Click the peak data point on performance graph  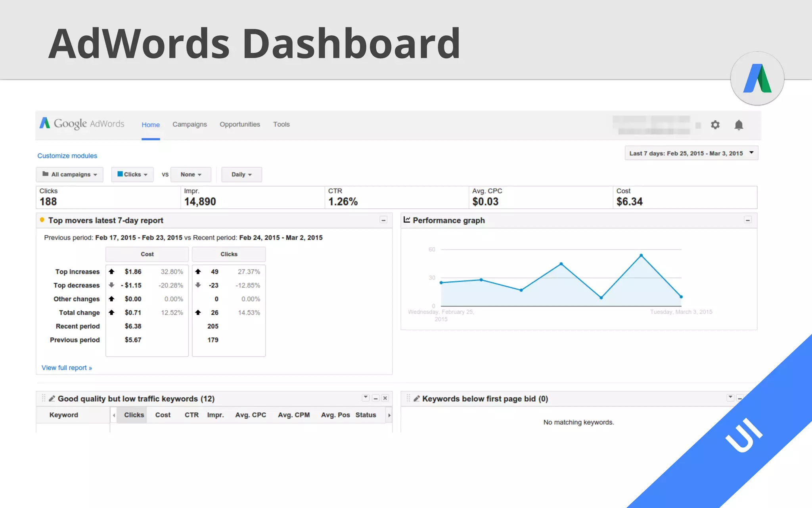[x=641, y=256]
